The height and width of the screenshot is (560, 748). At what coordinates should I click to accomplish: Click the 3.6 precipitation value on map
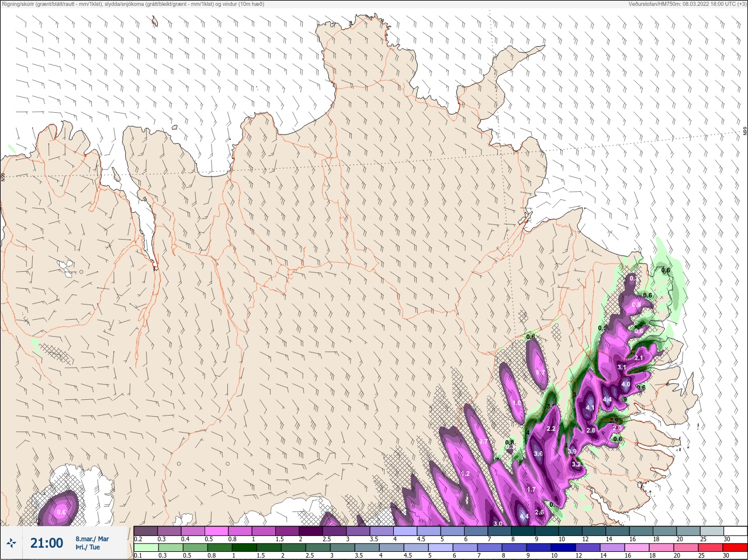[538, 454]
